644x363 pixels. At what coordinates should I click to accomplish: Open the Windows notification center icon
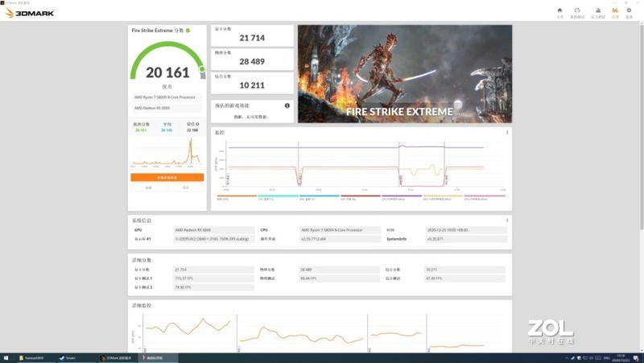coord(636,358)
